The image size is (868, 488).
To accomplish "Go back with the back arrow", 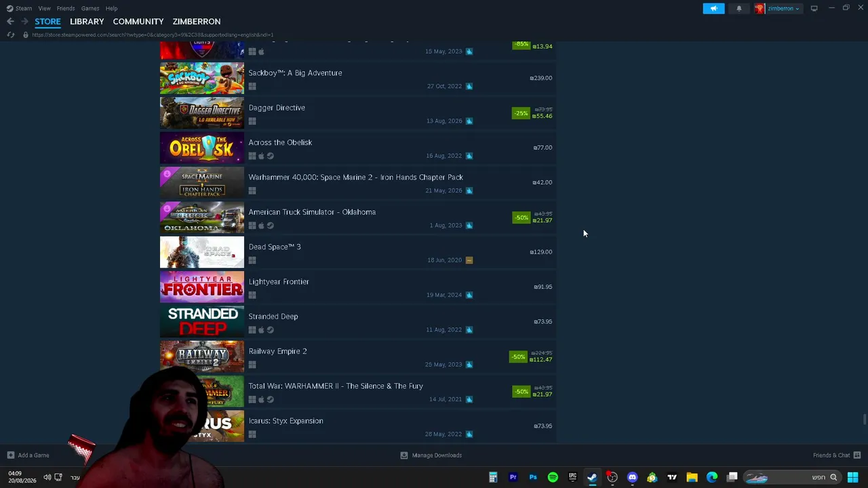I will coord(10,22).
